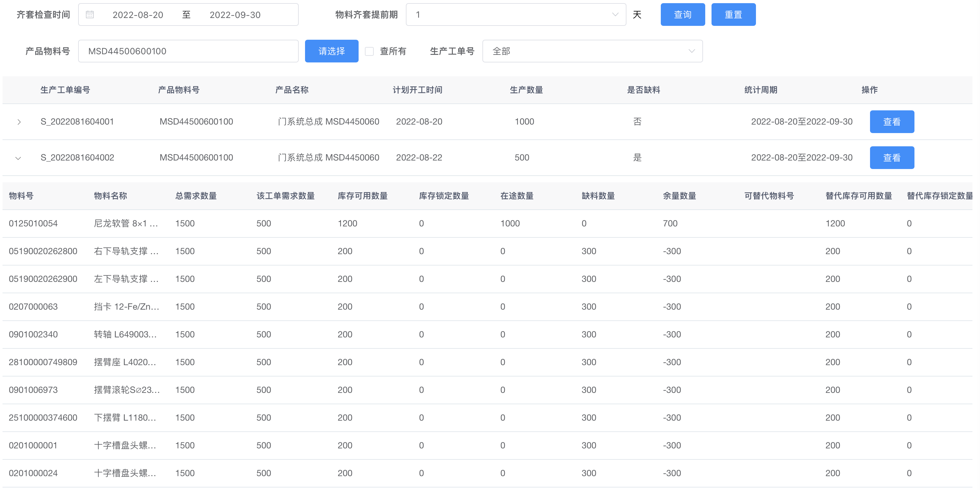980x490 pixels.
Task: Click material name 摆臂座 L4020
Action: coord(125,363)
